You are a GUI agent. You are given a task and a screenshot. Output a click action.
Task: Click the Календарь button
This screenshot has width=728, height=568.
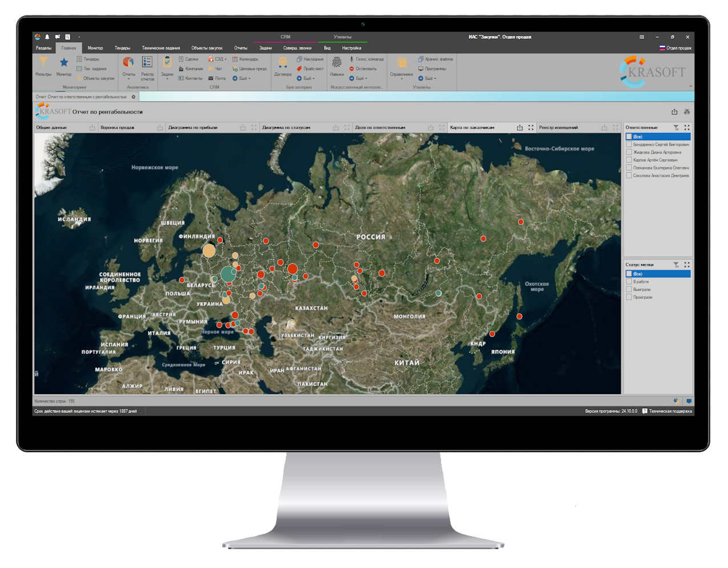tap(245, 59)
